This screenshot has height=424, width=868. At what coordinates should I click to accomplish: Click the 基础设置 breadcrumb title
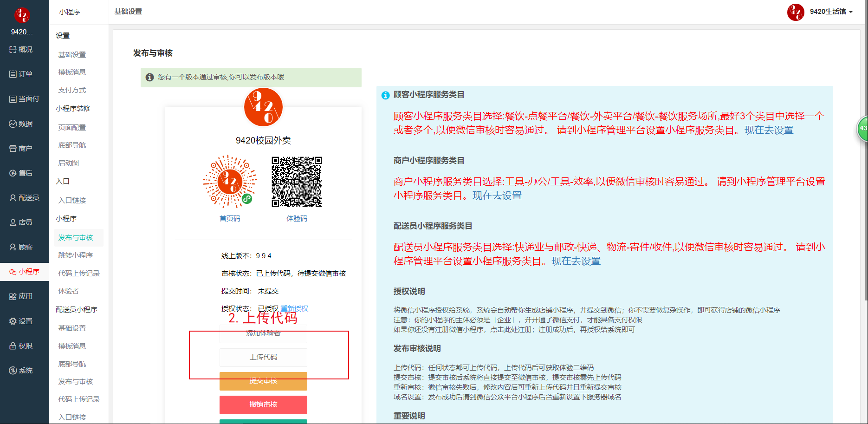(128, 12)
